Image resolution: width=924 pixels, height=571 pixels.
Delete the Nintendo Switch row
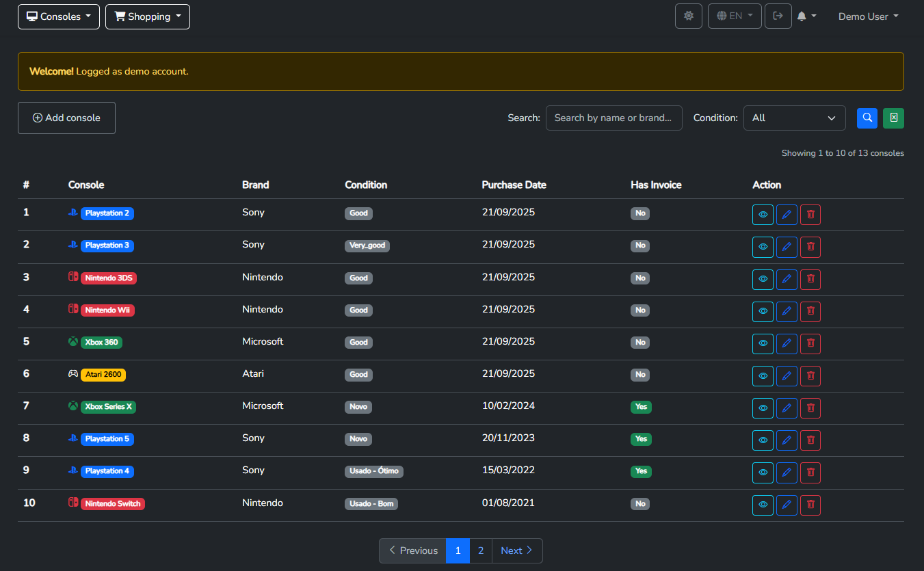tap(810, 505)
